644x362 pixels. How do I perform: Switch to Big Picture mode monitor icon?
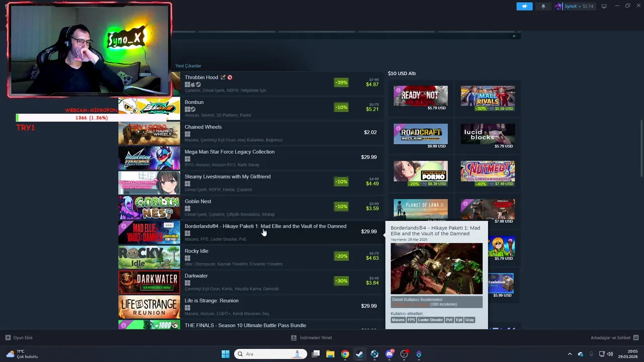[604, 7]
